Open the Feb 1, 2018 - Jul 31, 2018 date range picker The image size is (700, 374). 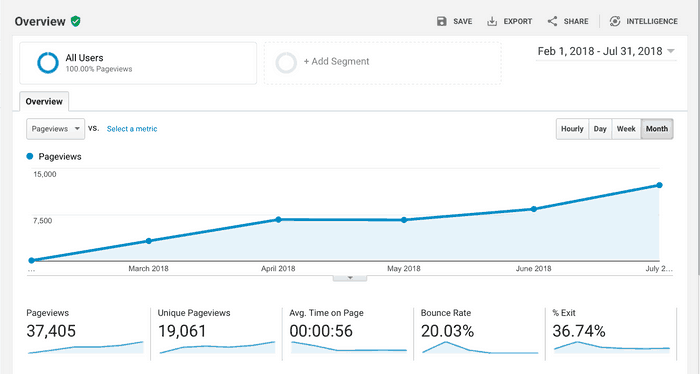(x=606, y=51)
